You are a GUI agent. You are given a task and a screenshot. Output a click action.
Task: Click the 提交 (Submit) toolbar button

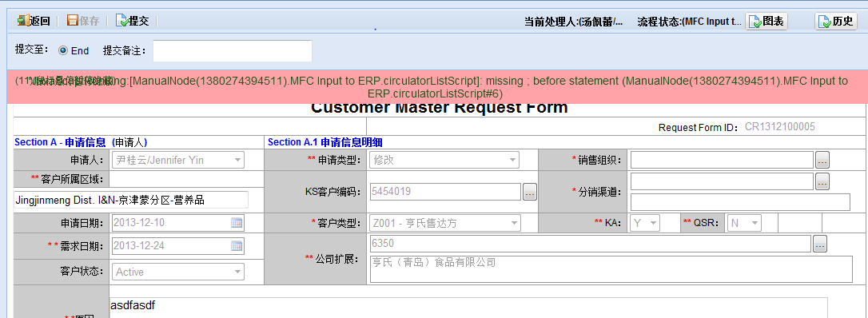133,21
